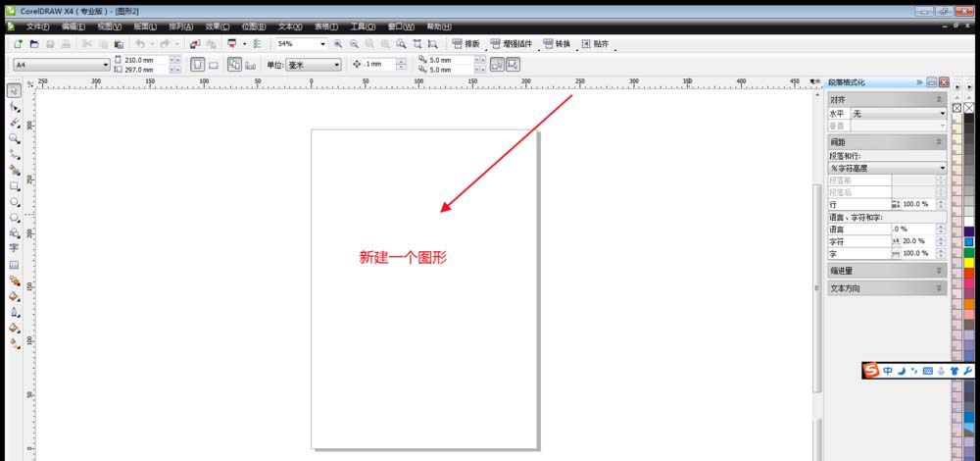
Task: Select the Basic Shapes tool
Action: [x=15, y=232]
